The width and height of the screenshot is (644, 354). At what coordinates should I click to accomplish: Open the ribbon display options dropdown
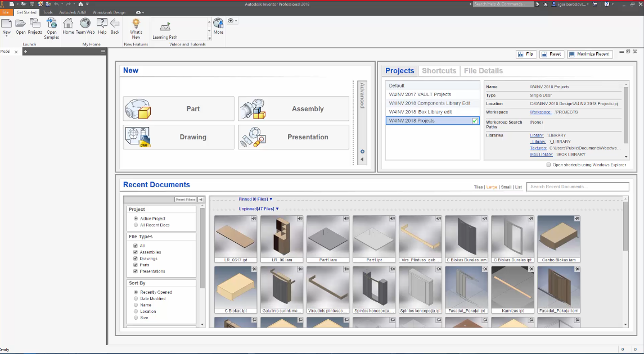[x=140, y=12]
